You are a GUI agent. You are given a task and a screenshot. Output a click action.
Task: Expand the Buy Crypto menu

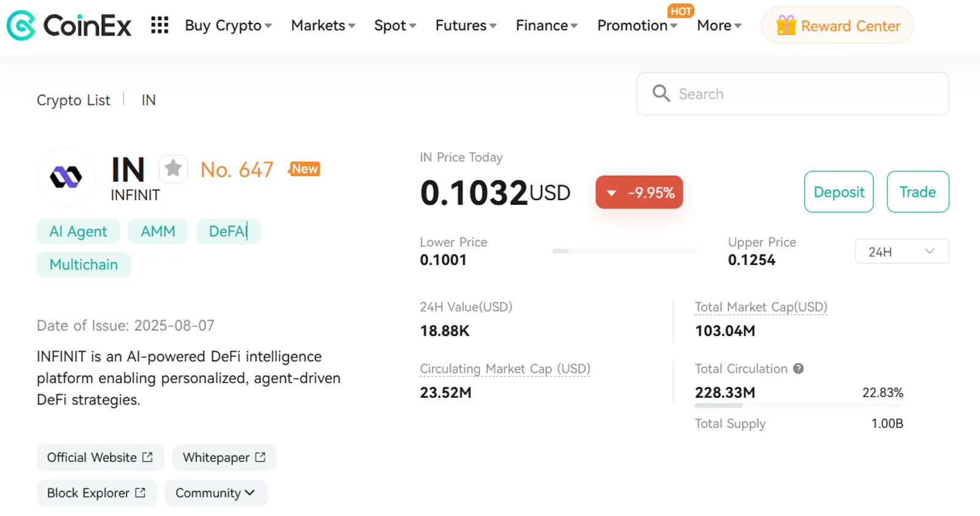click(x=228, y=26)
